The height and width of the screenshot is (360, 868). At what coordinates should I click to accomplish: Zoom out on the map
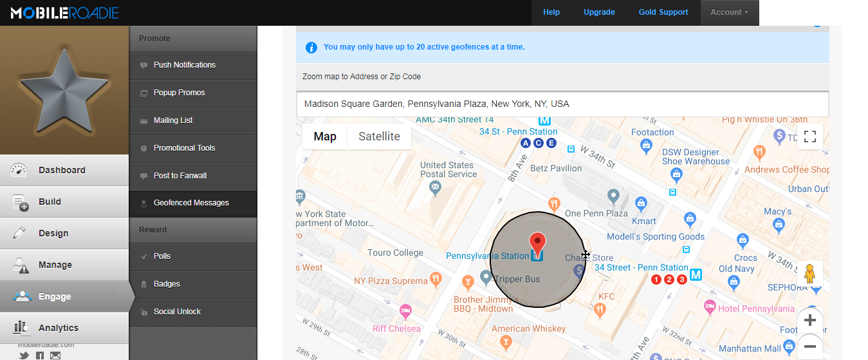(810, 346)
